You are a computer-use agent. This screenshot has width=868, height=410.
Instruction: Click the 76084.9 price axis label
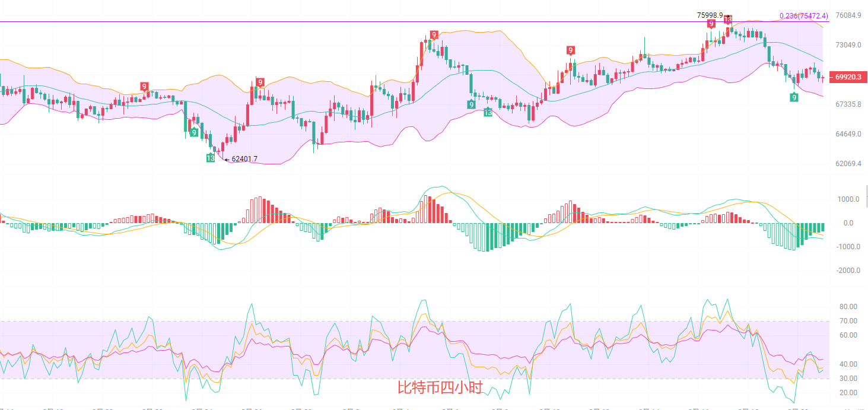[848, 15]
